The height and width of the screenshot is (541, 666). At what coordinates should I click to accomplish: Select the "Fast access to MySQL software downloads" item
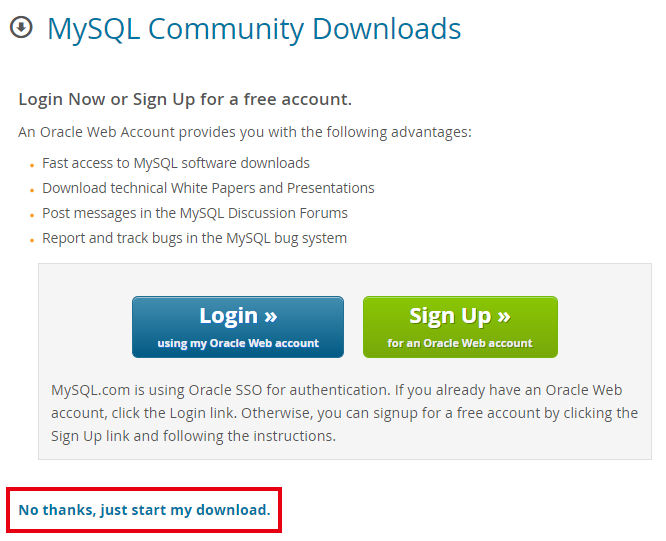(176, 163)
